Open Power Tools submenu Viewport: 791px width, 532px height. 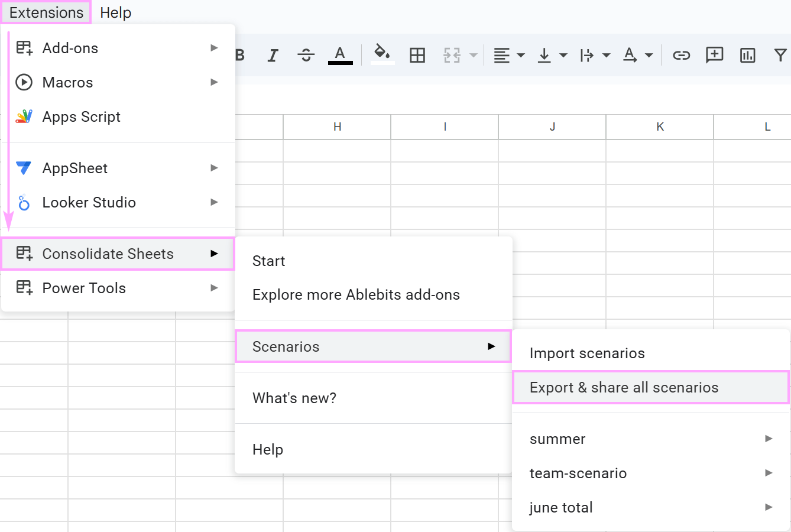(118, 288)
